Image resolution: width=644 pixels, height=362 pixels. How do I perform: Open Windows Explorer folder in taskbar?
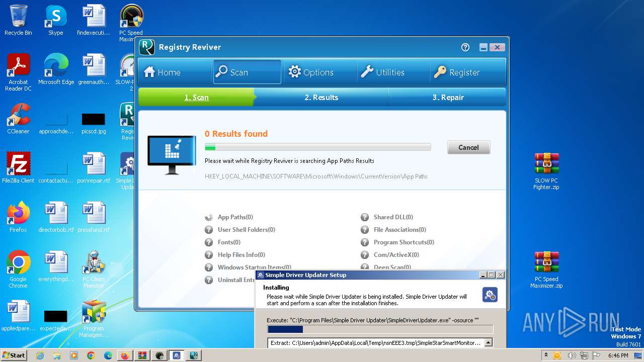pos(57,355)
